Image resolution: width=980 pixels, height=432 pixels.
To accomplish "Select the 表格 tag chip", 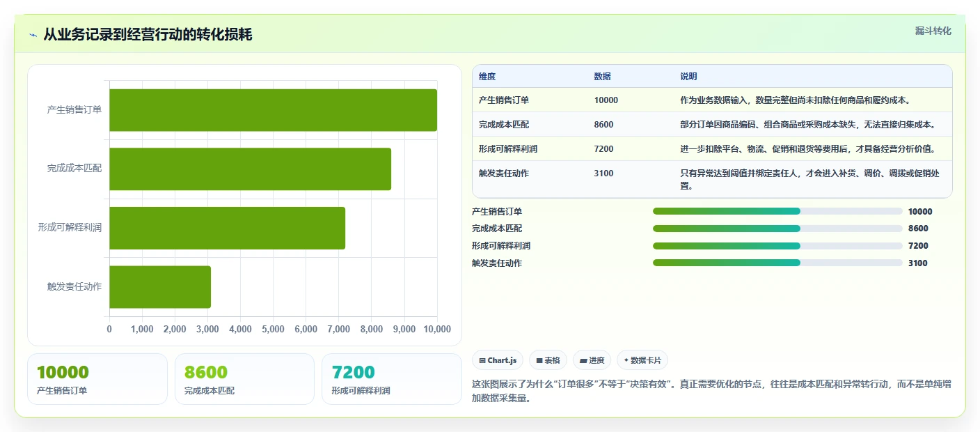I will 548,360.
